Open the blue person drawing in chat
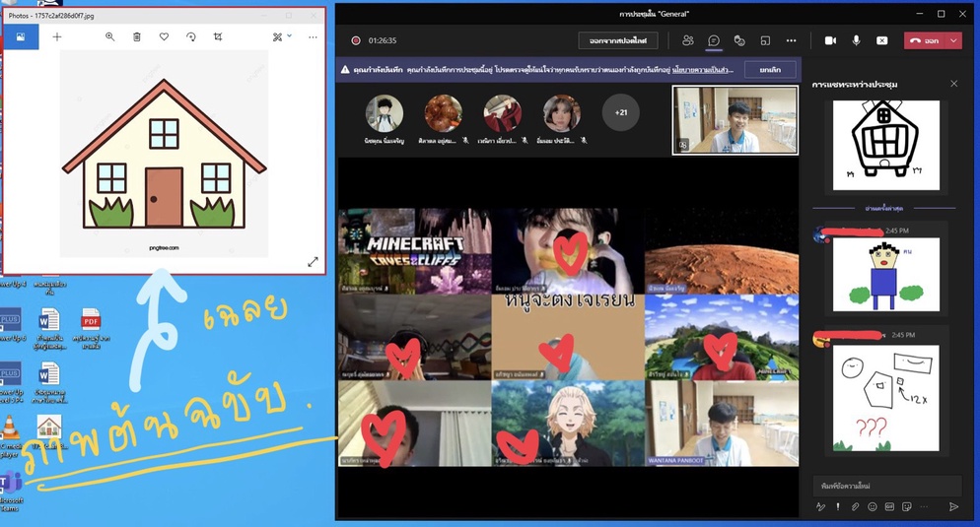 [885, 274]
